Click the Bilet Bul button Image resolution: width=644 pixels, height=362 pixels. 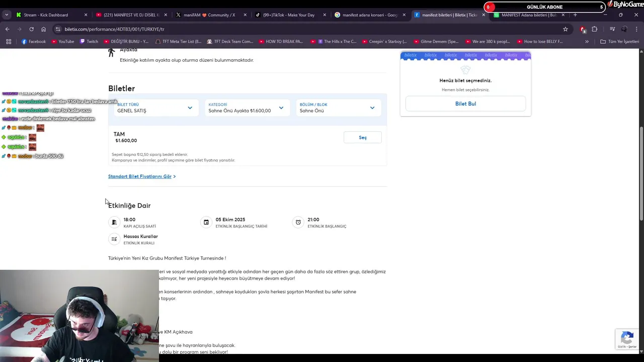465,104
